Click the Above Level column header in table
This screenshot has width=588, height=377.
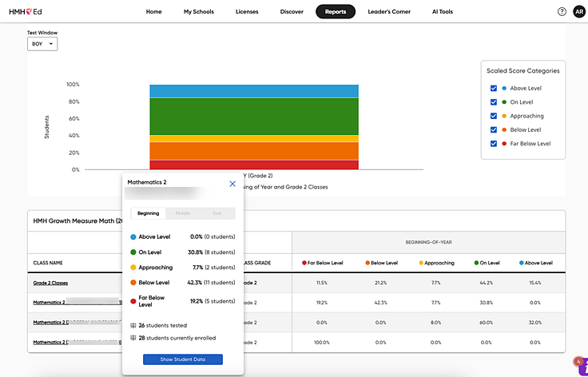pyautogui.click(x=536, y=263)
